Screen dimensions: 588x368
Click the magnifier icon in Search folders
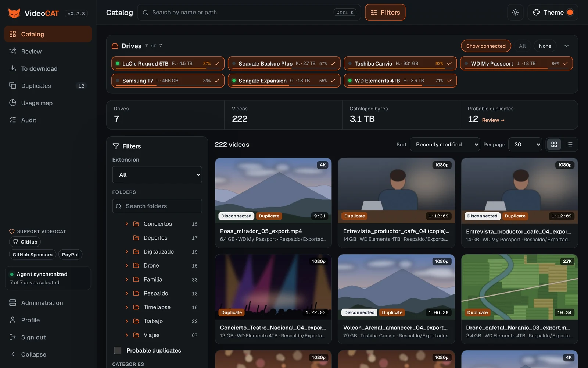click(119, 206)
